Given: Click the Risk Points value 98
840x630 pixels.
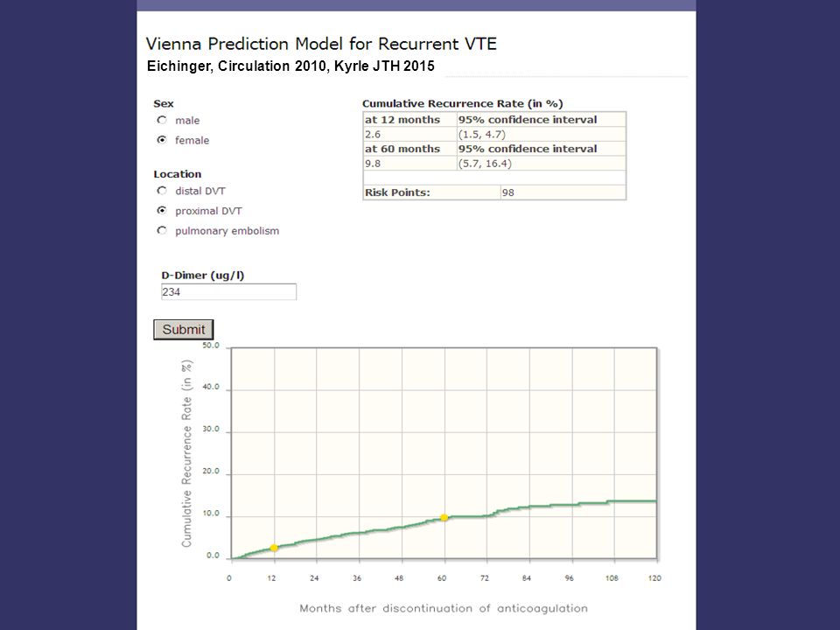Looking at the screenshot, I should tap(507, 192).
